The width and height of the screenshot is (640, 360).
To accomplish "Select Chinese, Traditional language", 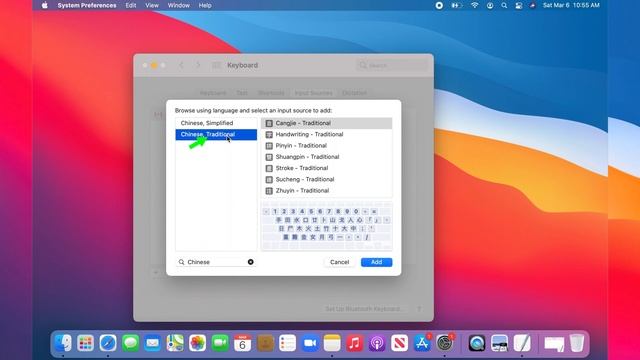I will 216,134.
